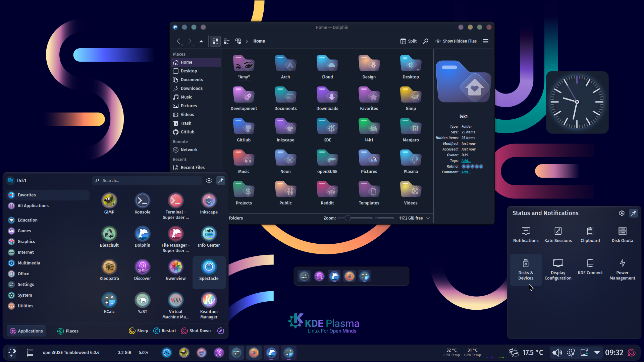644x362 pixels.
Task: Expand the system tray hidden icons arrow
Action: (597, 353)
